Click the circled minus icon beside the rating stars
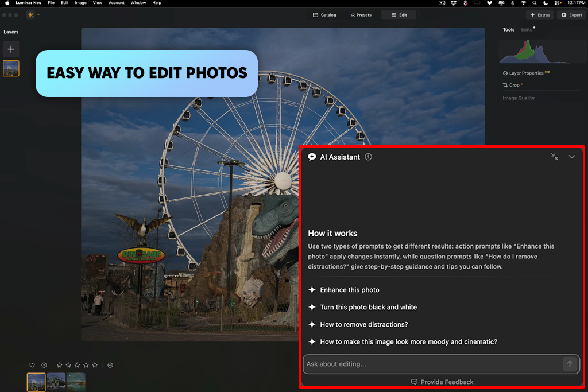588x392 pixels. tap(110, 365)
